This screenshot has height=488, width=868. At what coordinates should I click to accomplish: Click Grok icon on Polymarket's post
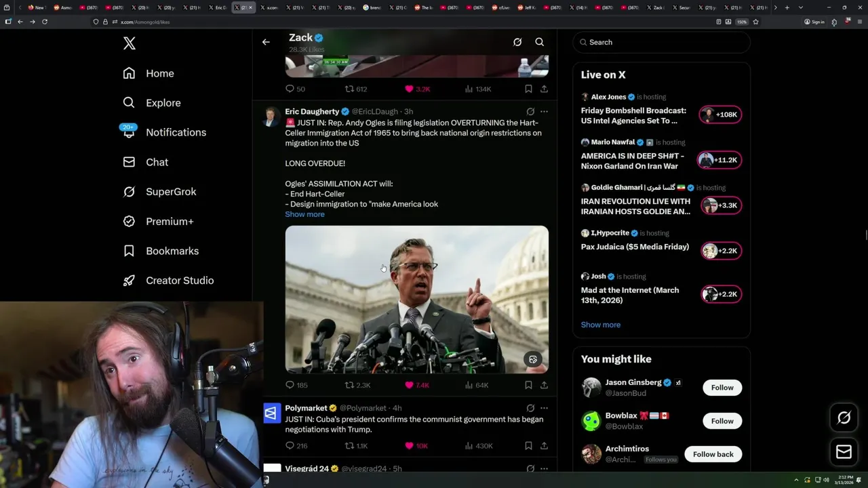coord(530,408)
